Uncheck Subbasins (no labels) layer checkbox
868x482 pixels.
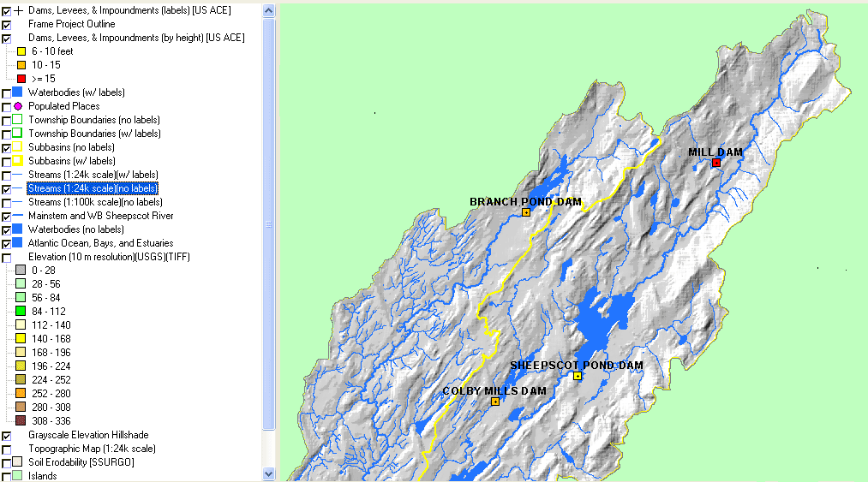[x=7, y=148]
